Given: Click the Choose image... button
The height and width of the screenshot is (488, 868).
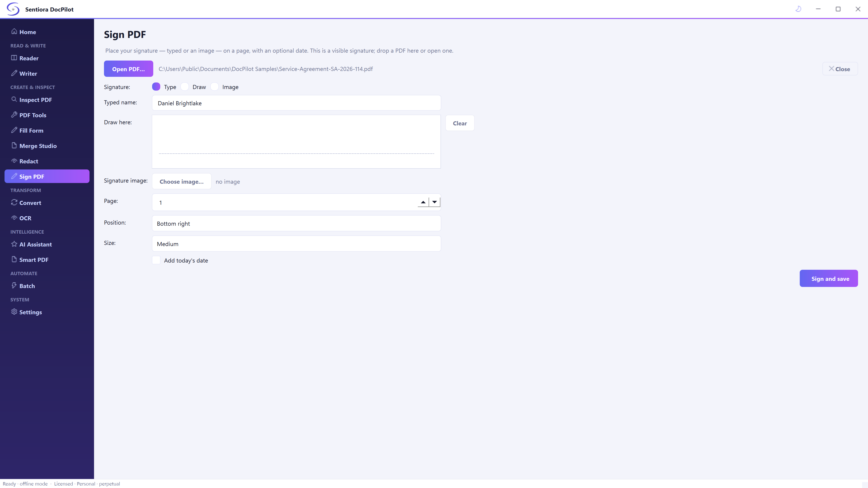Looking at the screenshot, I should point(181,181).
